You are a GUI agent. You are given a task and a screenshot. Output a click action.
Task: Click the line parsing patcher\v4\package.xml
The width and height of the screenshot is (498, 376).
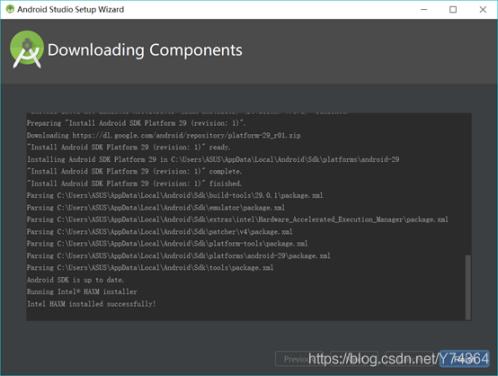click(x=159, y=231)
